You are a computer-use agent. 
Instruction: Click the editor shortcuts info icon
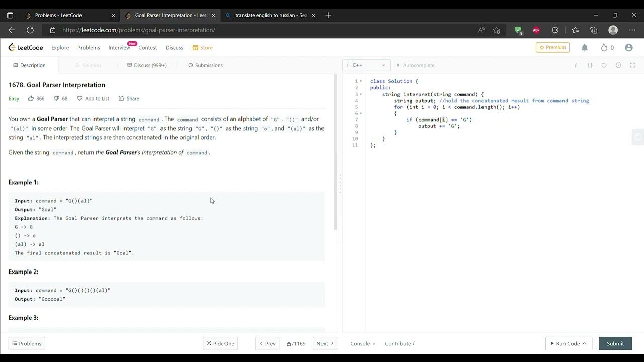[x=576, y=65]
